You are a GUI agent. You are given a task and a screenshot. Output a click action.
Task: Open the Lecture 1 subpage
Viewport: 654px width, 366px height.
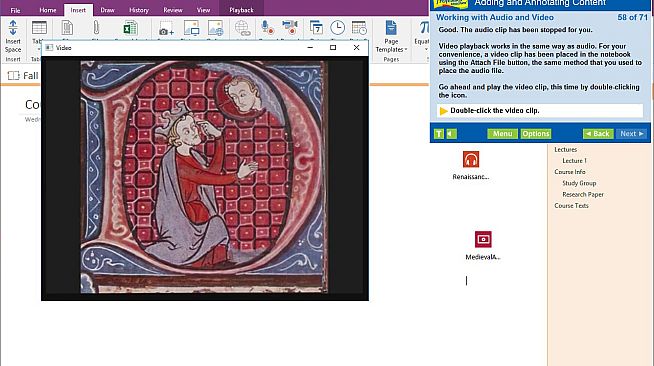click(574, 160)
